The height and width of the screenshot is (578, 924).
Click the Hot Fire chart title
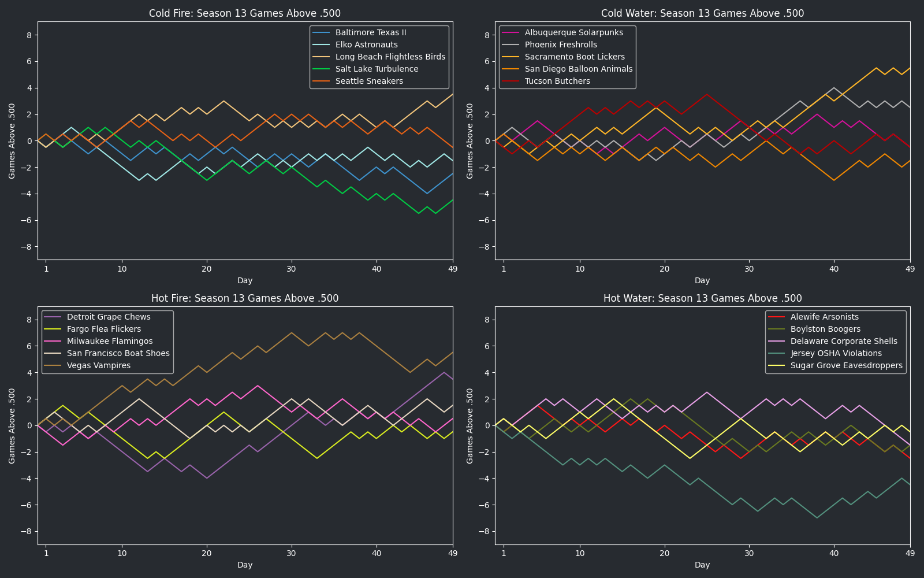(245, 298)
